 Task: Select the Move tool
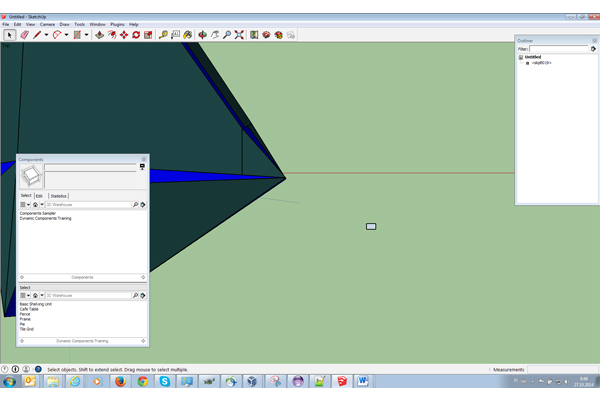pos(123,35)
